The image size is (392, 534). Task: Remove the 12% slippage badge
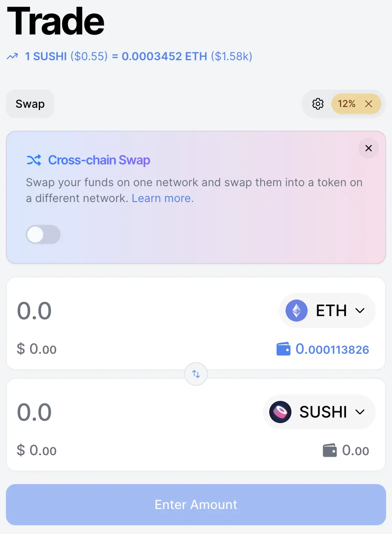369,104
